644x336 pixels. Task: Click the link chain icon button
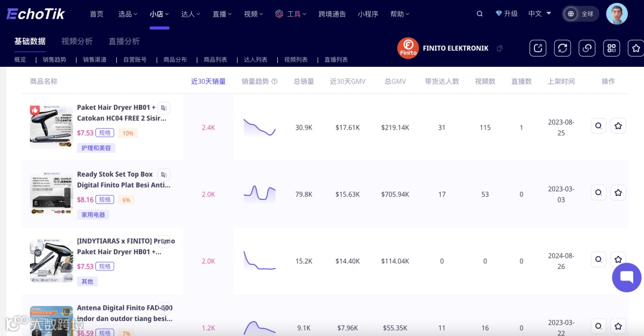tap(587, 48)
